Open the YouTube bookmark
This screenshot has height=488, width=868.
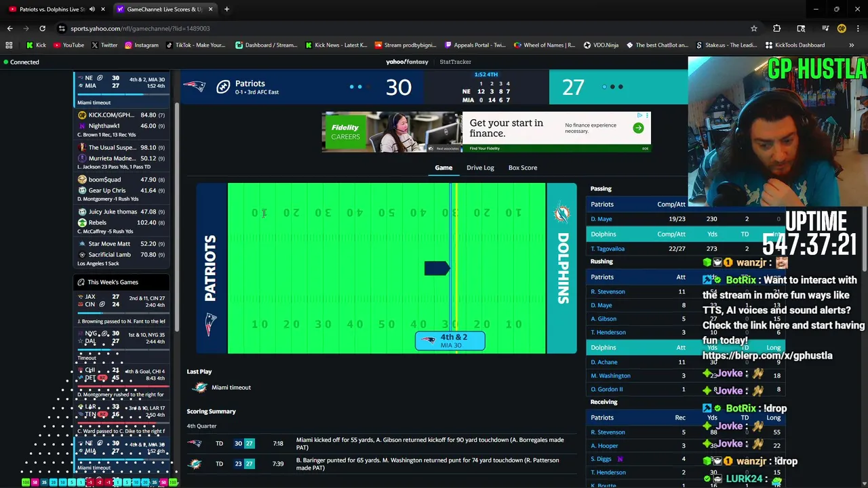point(68,45)
